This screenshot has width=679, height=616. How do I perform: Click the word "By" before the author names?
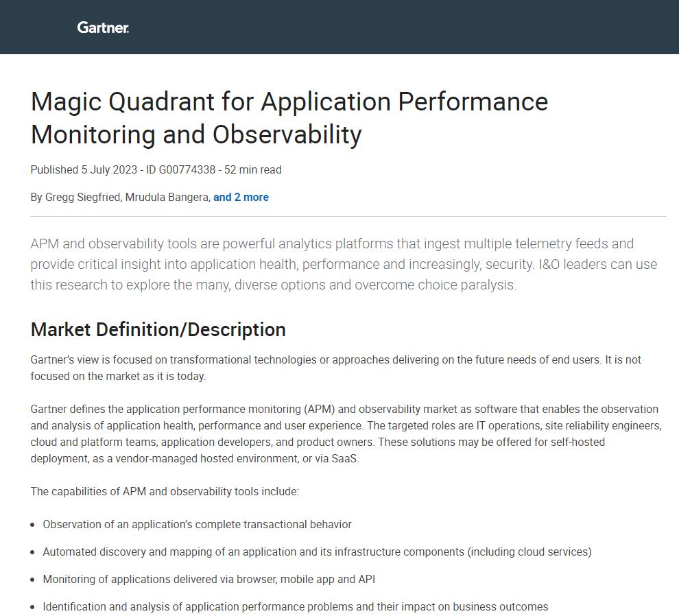[x=36, y=198]
